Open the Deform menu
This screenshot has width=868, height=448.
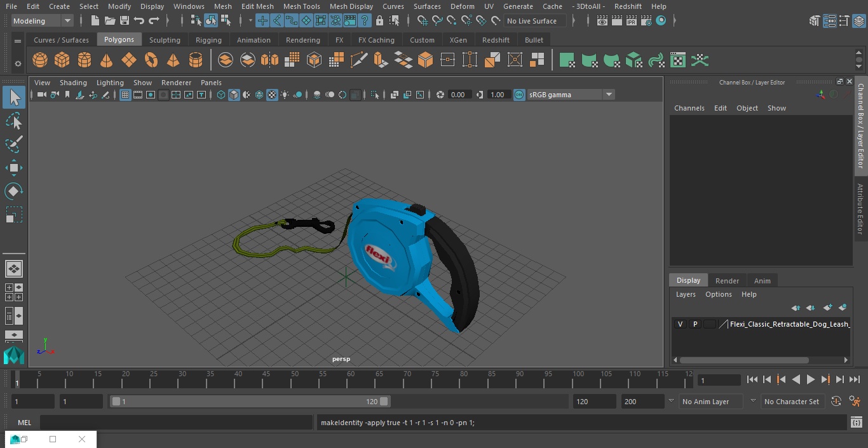tap(462, 6)
